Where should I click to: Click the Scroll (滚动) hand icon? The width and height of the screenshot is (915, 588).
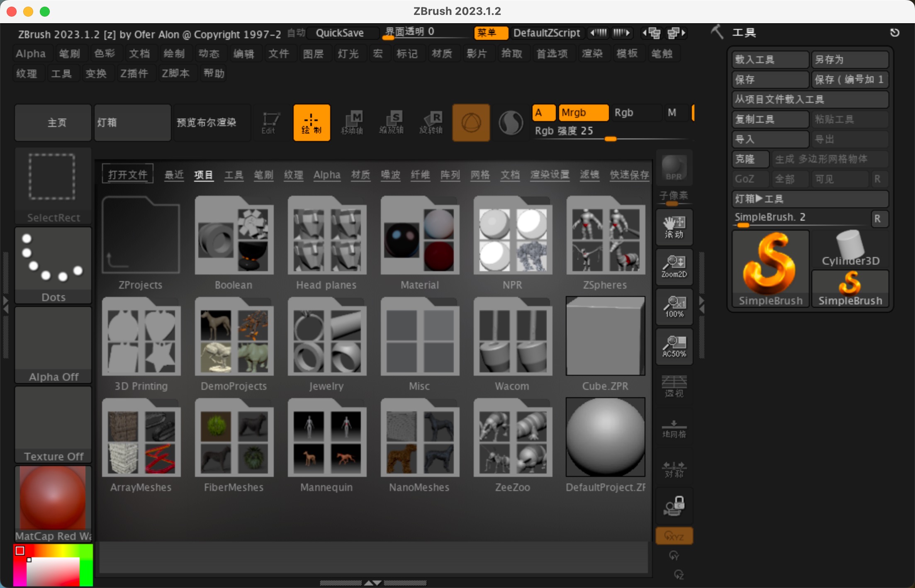(x=674, y=228)
